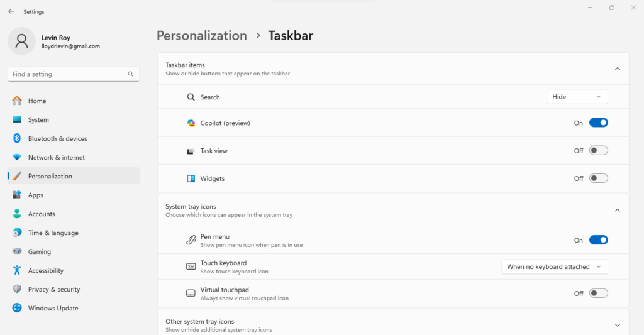
Task: Go to the Apps settings section
Action: 35,195
